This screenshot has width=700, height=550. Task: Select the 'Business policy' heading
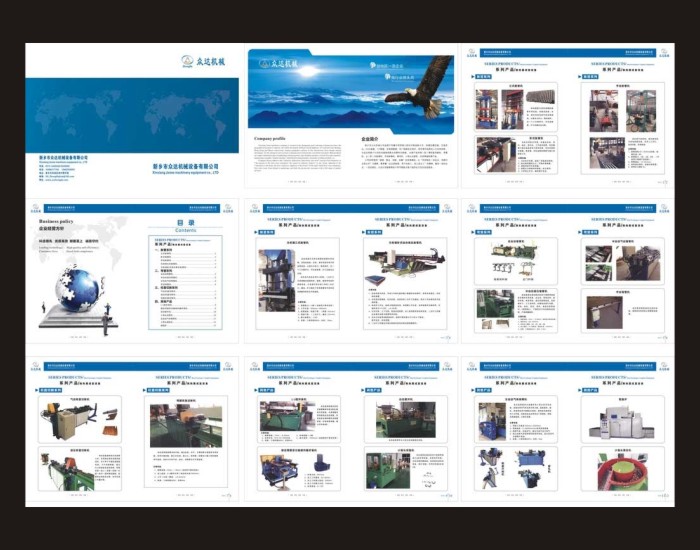pyautogui.click(x=56, y=221)
